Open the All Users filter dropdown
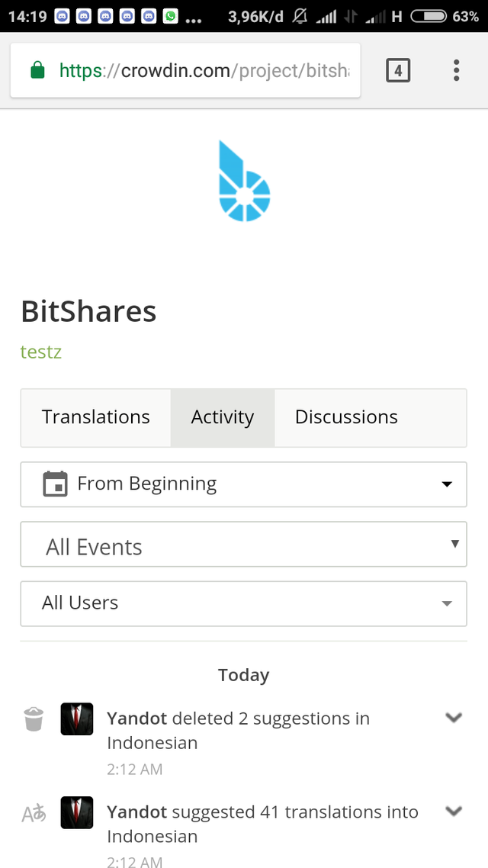Viewport: 488px width, 868px height. coord(243,603)
